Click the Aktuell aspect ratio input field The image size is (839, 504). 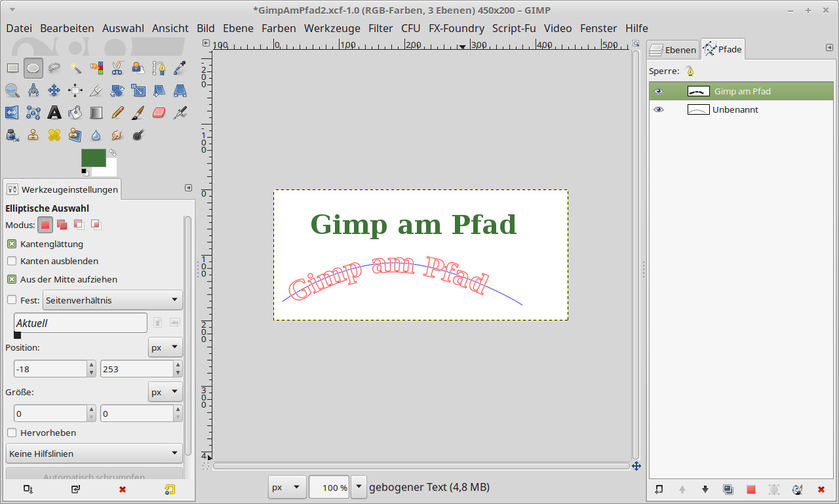pyautogui.click(x=81, y=322)
